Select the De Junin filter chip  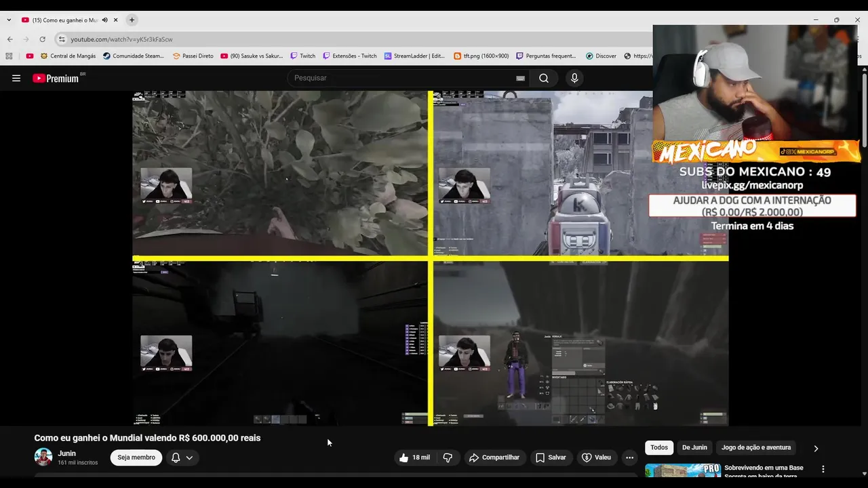point(694,447)
